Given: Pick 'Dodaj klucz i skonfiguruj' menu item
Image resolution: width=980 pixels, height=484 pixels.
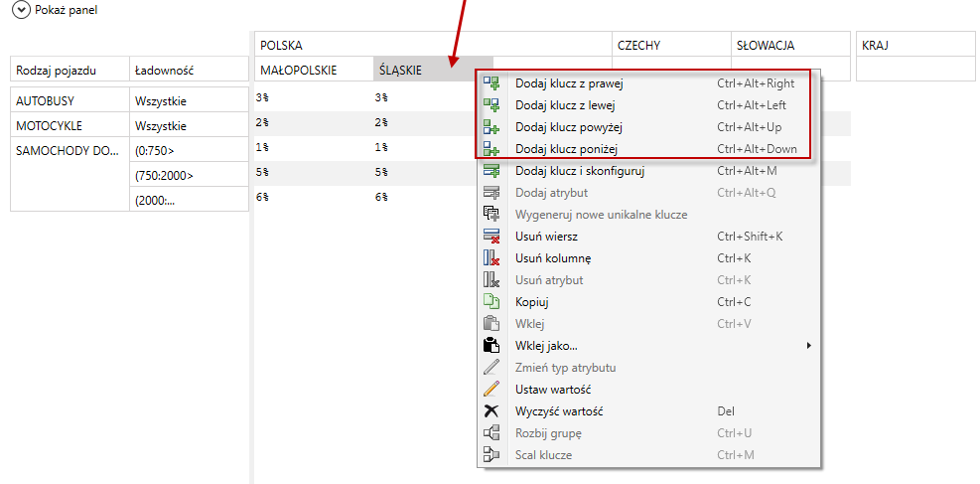Looking at the screenshot, I should point(646,171).
